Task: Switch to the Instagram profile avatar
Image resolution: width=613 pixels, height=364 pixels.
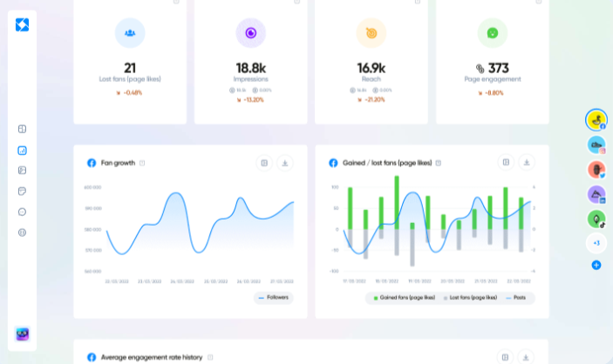Action: tap(596, 145)
